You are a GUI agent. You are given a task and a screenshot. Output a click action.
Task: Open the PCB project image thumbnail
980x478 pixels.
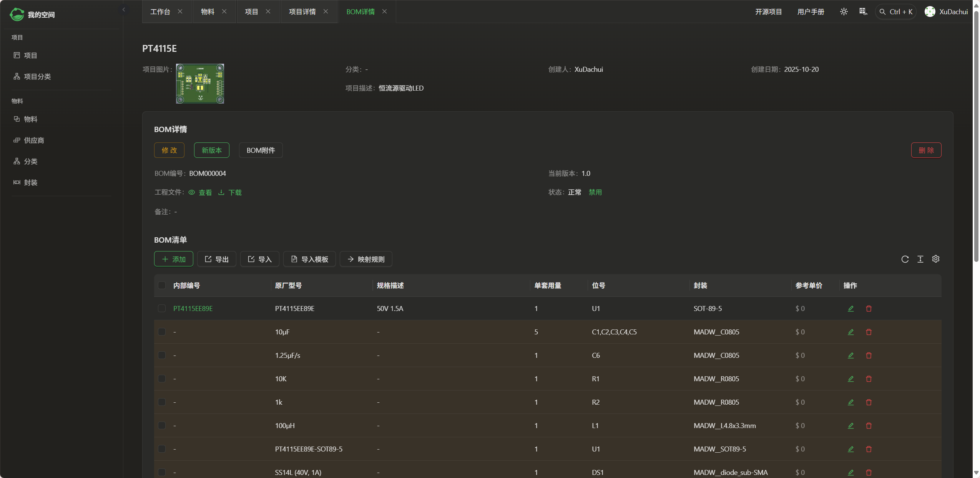click(x=200, y=83)
